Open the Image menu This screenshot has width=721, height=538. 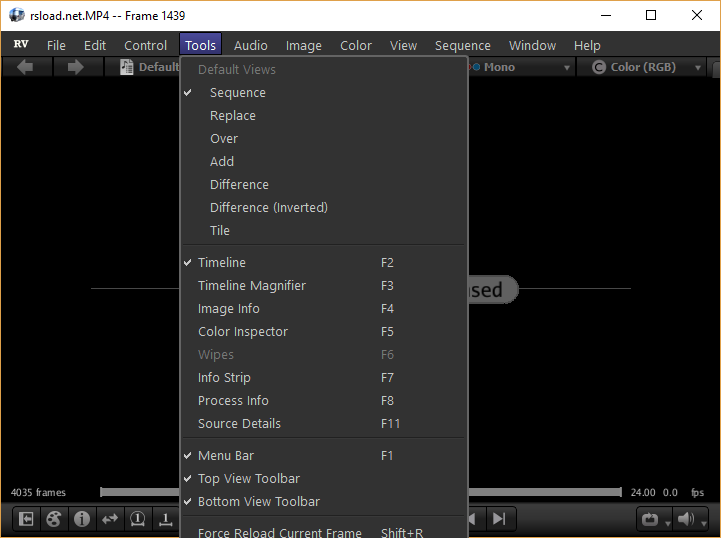[303, 46]
